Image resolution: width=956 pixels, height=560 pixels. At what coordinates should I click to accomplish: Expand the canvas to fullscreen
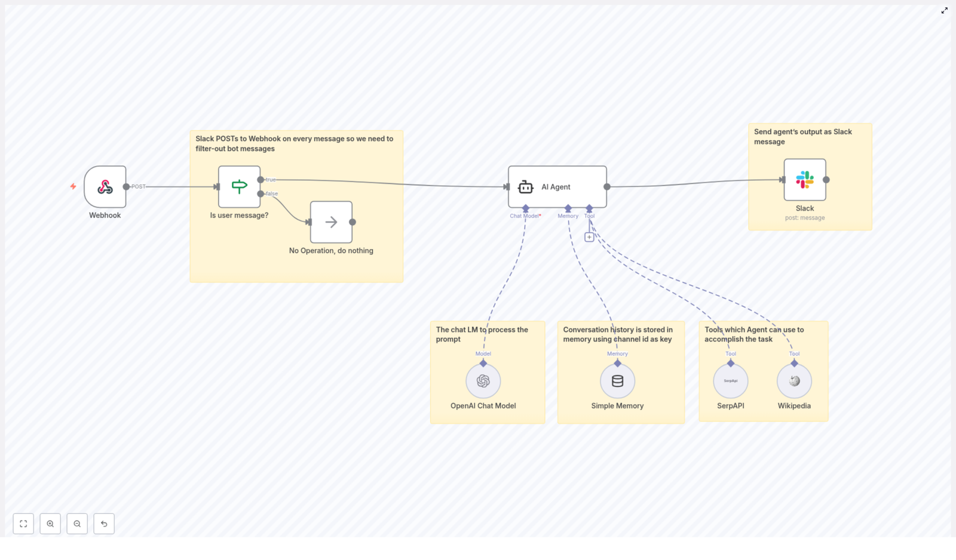pos(945,10)
